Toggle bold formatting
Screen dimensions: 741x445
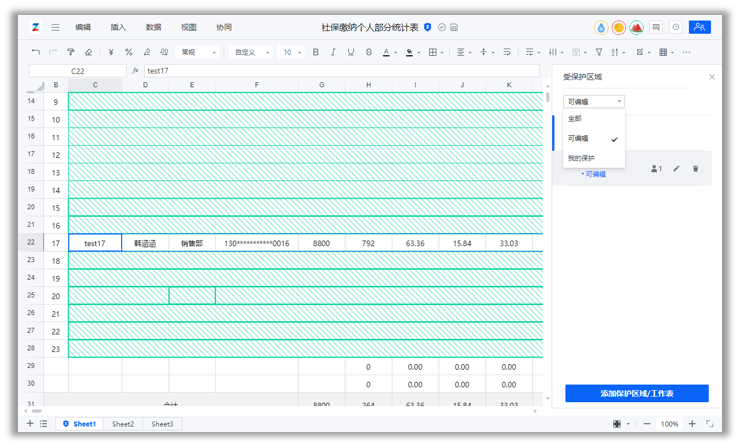316,52
